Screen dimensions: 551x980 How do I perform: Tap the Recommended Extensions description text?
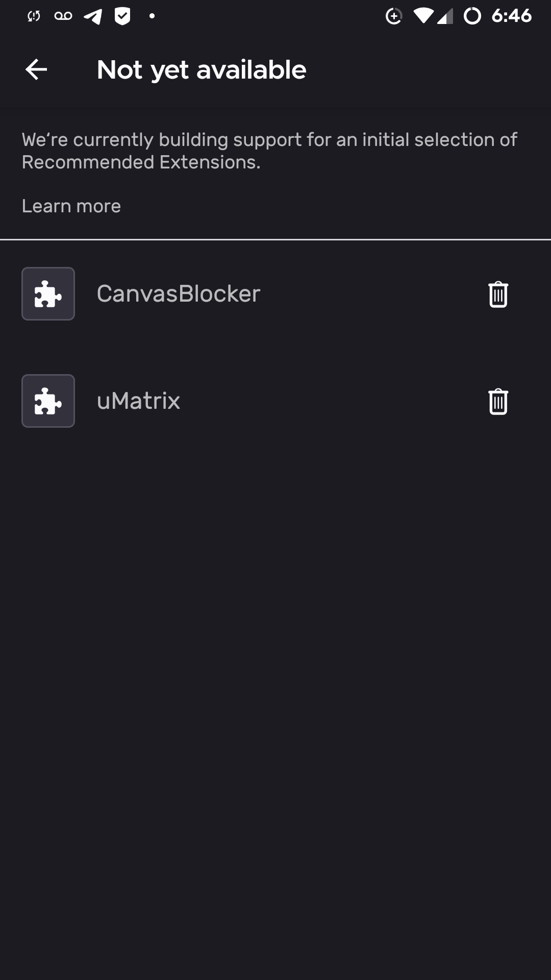coord(269,151)
